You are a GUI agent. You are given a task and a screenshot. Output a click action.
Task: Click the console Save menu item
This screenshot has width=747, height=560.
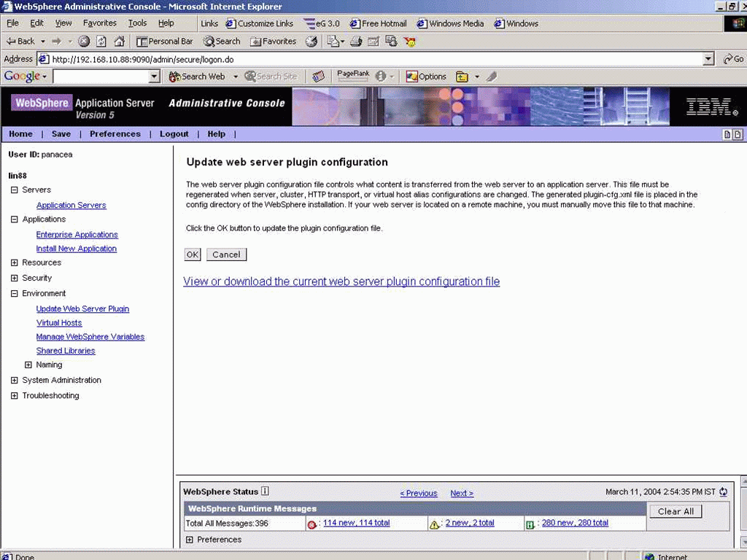(61, 134)
